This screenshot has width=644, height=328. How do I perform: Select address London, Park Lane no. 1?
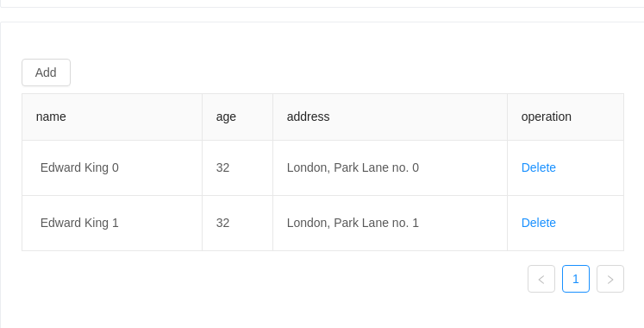click(353, 223)
